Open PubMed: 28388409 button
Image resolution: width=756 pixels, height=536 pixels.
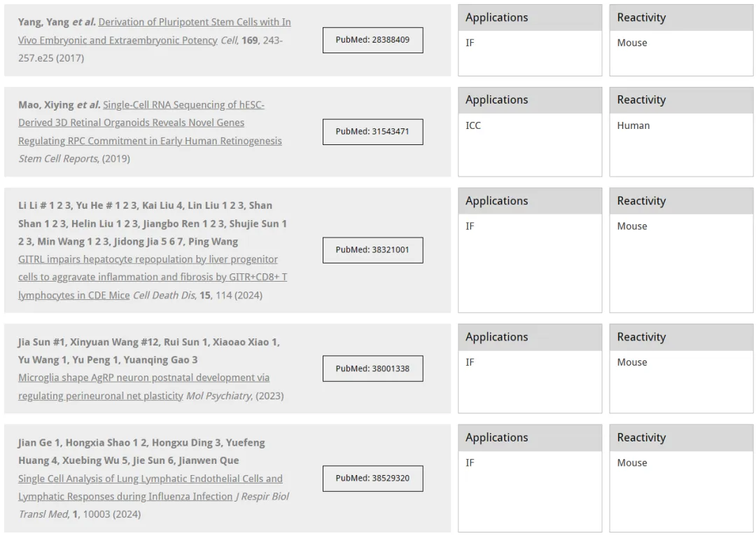(x=372, y=40)
